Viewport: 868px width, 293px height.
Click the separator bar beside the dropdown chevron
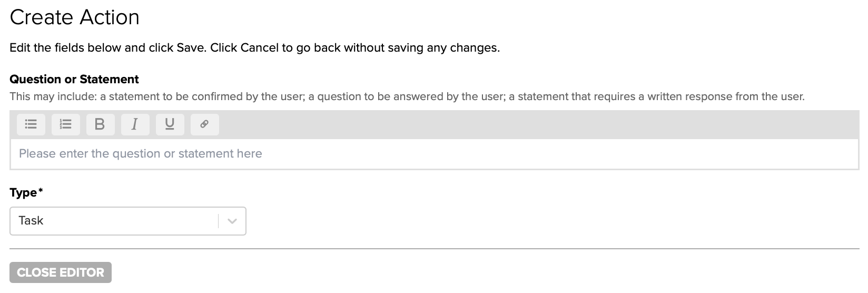219,221
